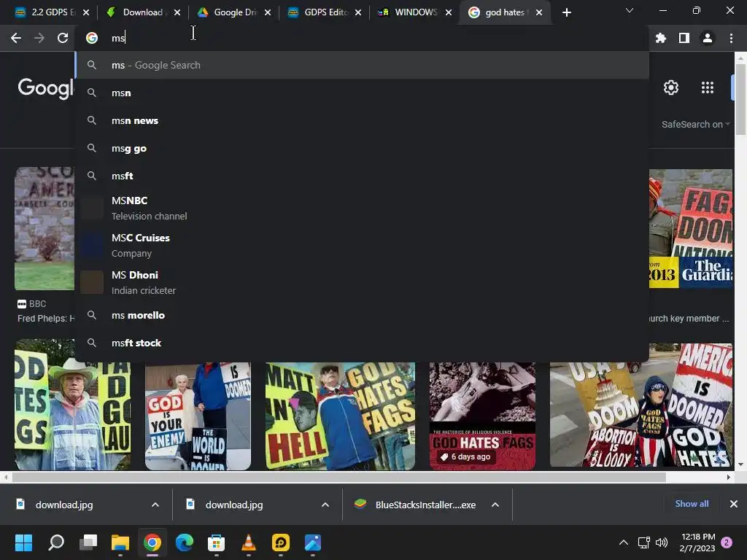Open the Chrome three-dot menu
The width and height of the screenshot is (747, 560).
point(731,38)
